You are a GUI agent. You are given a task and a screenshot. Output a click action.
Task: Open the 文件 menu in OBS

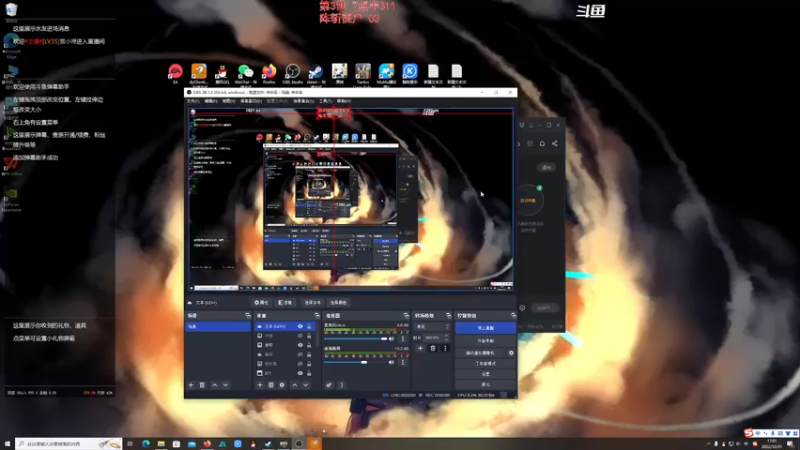(x=192, y=101)
